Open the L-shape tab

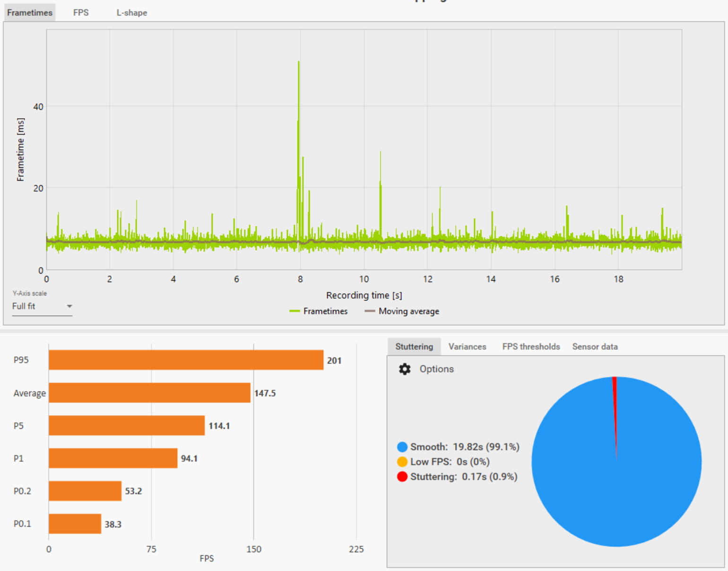pos(132,13)
